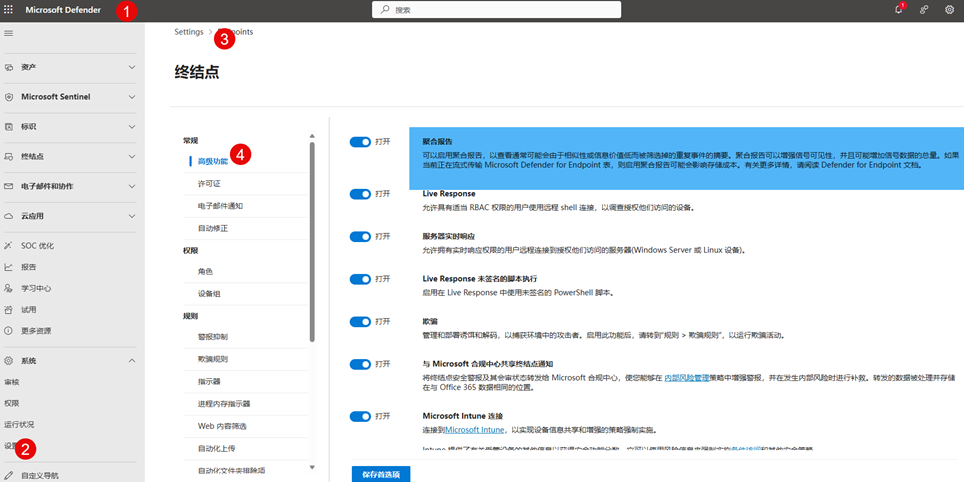Click the SOC 优化 wand icon
The image size is (964, 482).
pos(9,246)
